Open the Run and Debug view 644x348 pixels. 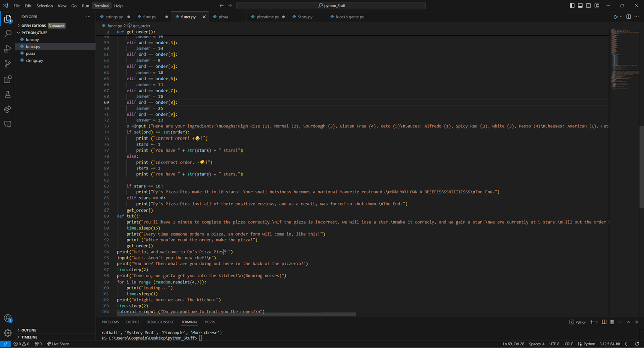8,49
